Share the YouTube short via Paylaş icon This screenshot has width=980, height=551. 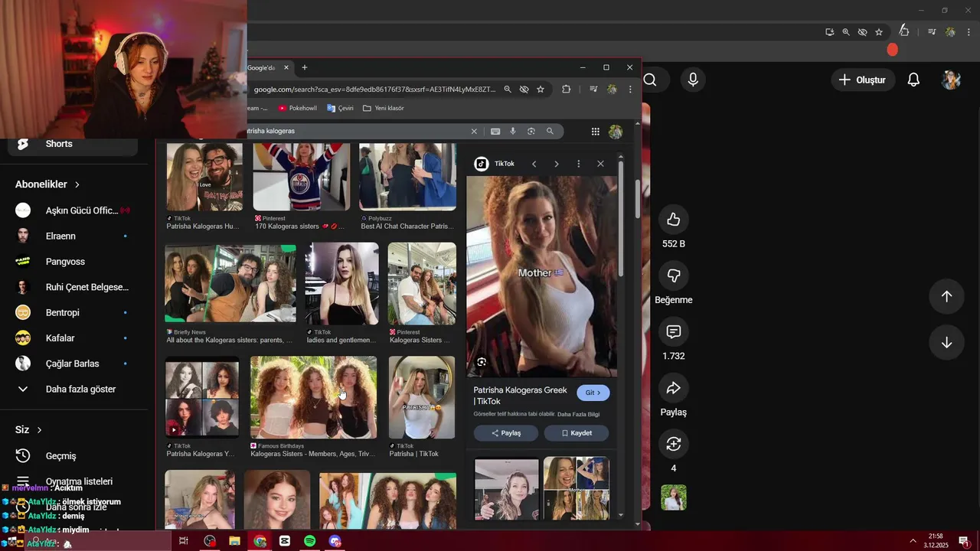(674, 388)
